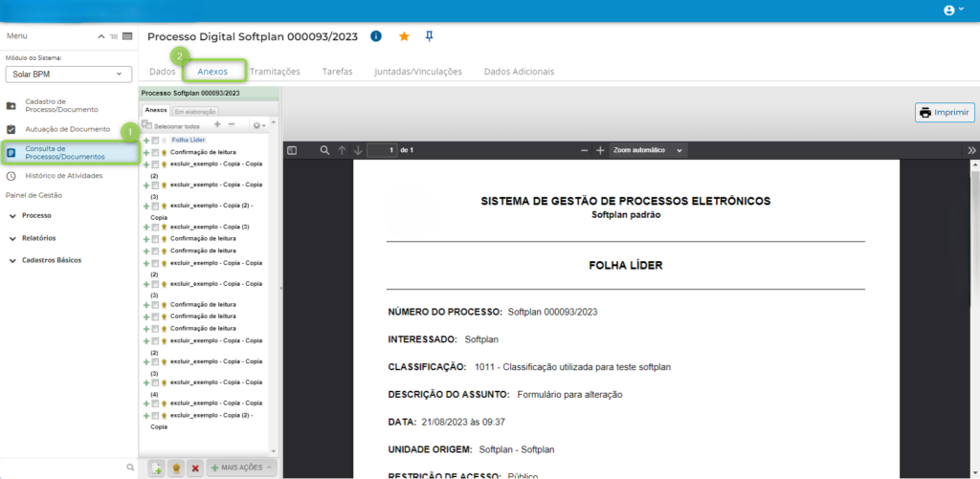Collapse all attachments with the minus toolbar icon
This screenshot has width=980, height=479.
click(232, 125)
